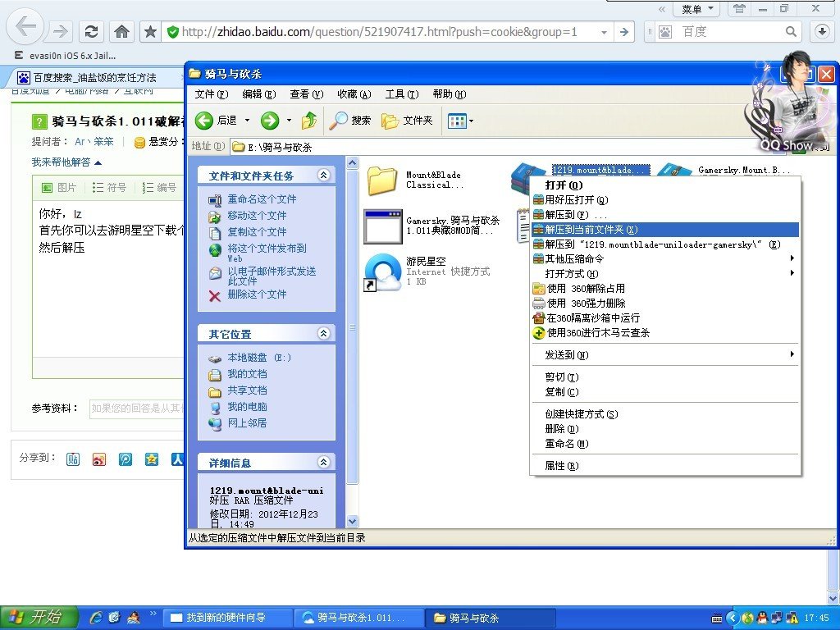Select 属性 from the context menu
Viewport: 840px width, 630px height.
tap(562, 466)
